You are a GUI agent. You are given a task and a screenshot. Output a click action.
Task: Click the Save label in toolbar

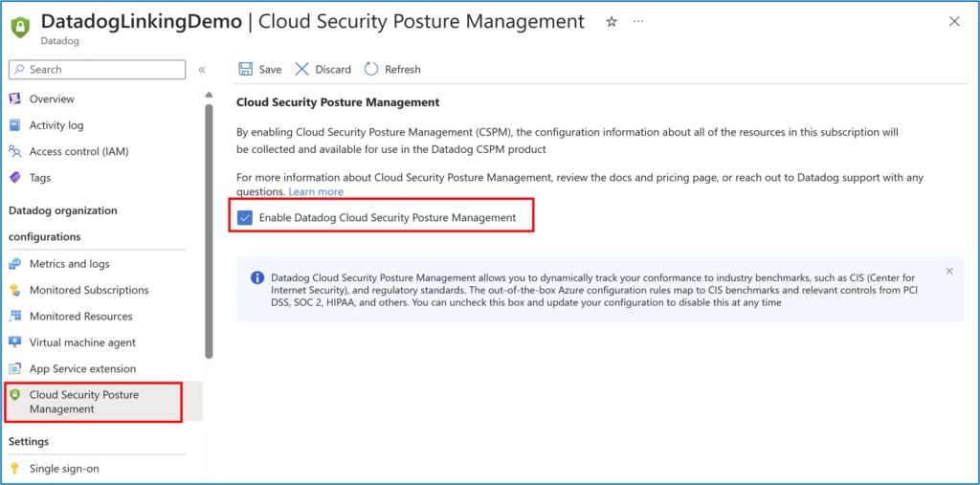[x=270, y=70]
